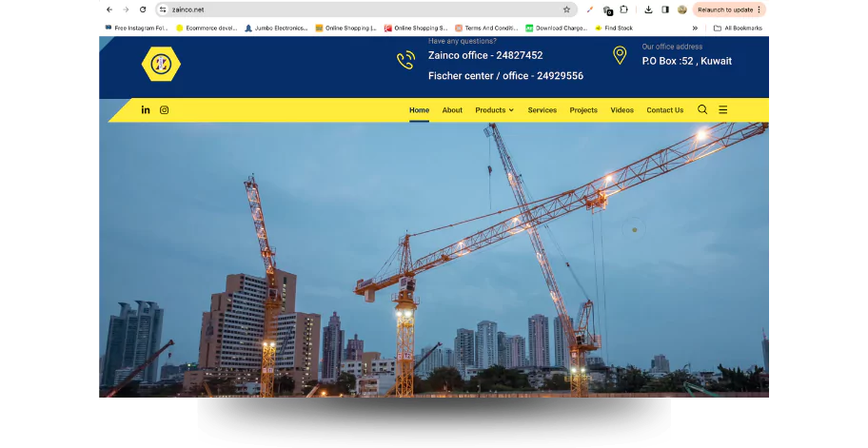Go to the About page
Screen dimensions: 868x448
click(x=452, y=110)
